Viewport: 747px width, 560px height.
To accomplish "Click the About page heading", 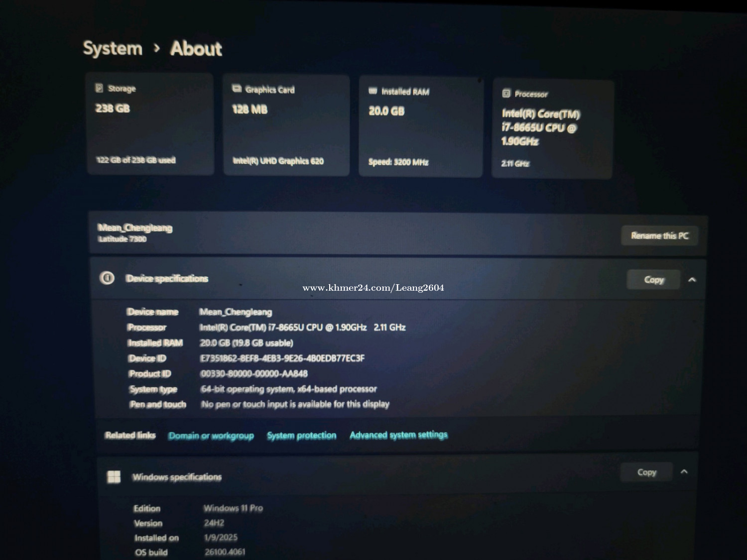I will (196, 49).
